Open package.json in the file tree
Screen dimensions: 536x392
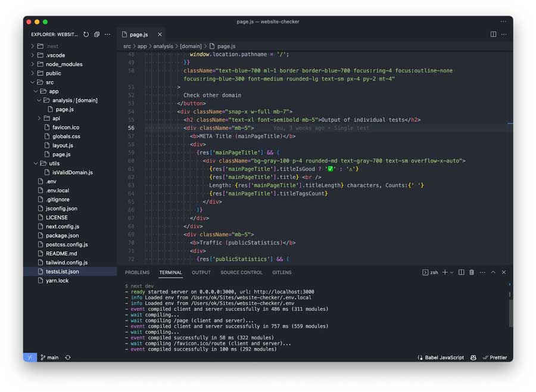pyautogui.click(x=63, y=235)
